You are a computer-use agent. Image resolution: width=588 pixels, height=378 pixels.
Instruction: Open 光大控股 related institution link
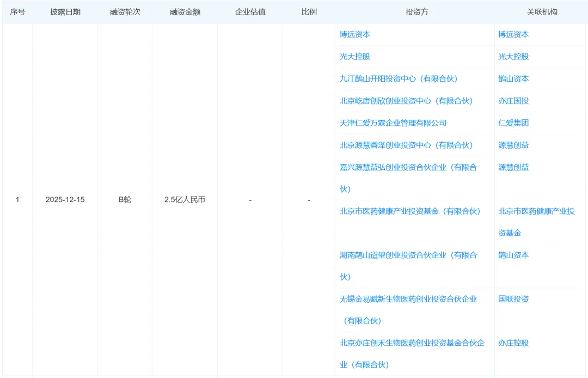coord(513,57)
